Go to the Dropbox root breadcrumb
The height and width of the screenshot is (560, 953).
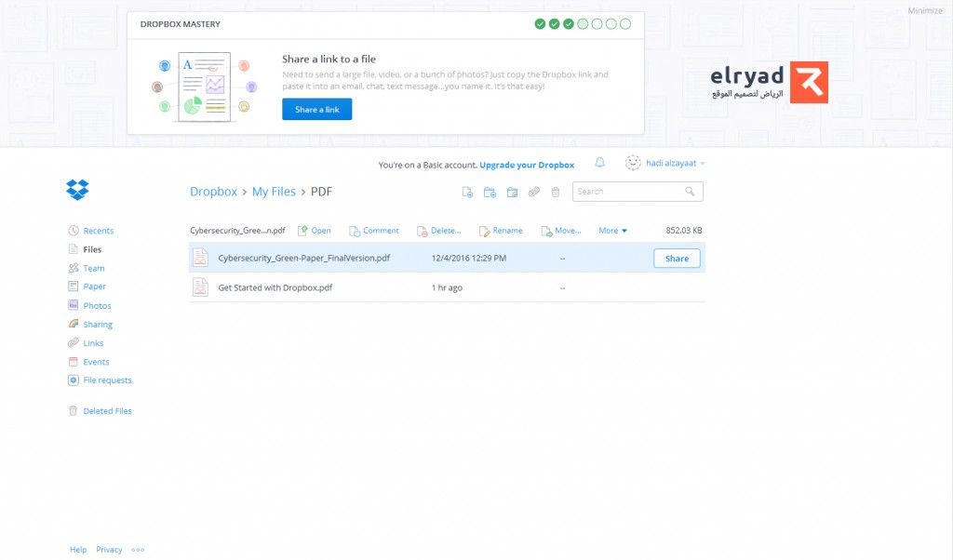tap(213, 192)
